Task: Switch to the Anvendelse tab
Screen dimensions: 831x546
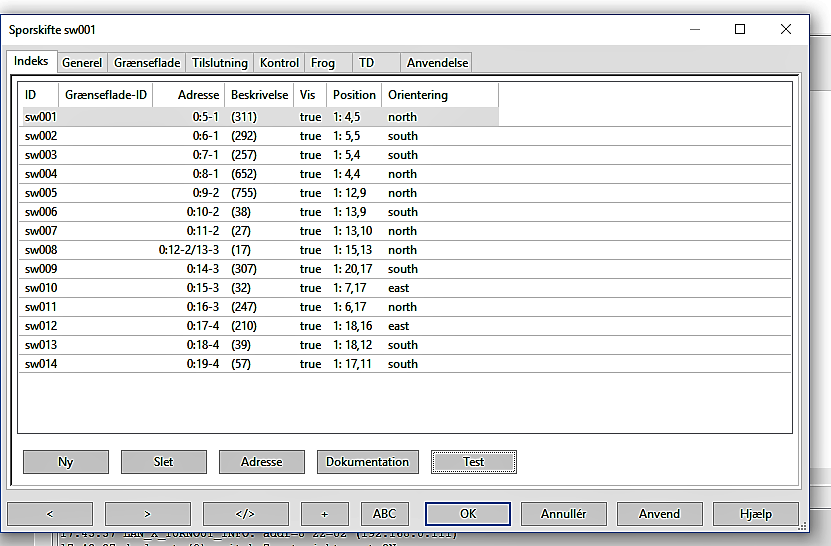Action: pos(437,63)
